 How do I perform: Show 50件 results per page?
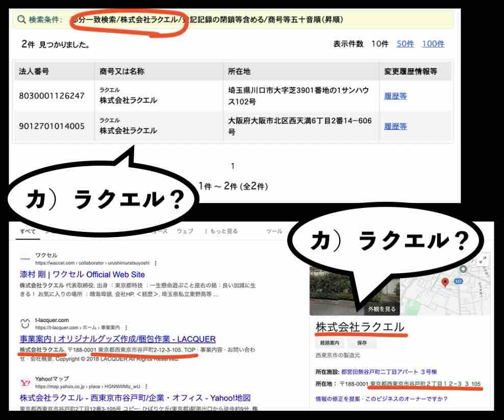(405, 44)
